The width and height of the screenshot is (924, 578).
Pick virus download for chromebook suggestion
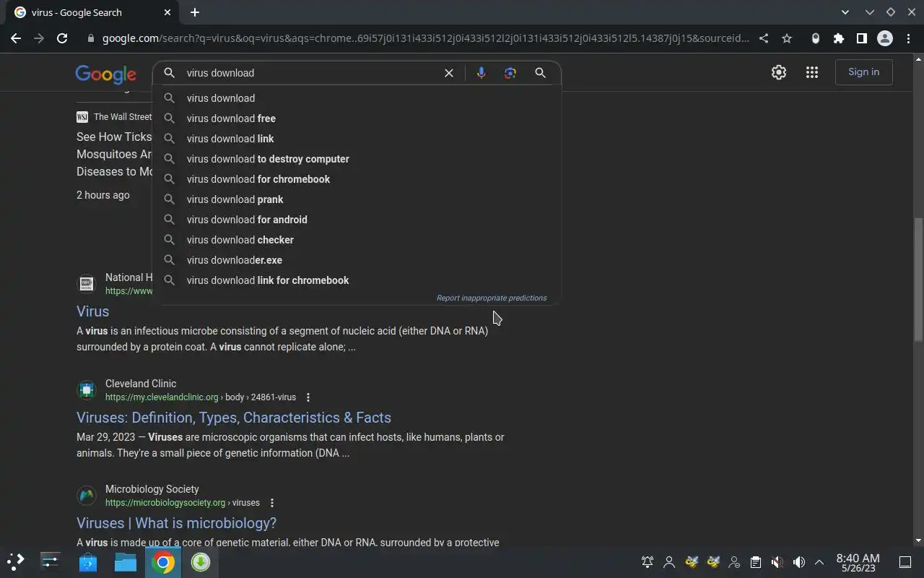click(357, 179)
